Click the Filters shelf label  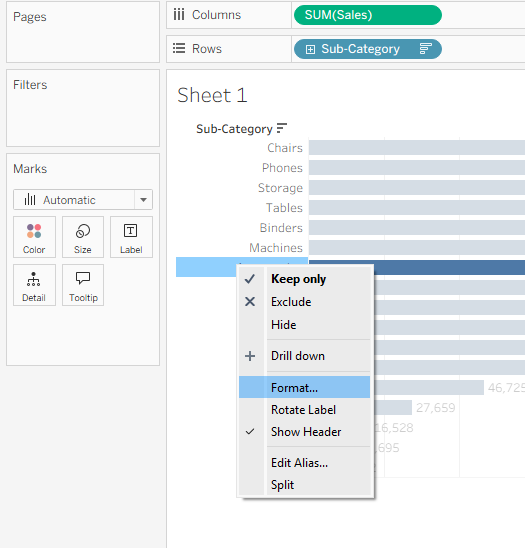[30, 85]
